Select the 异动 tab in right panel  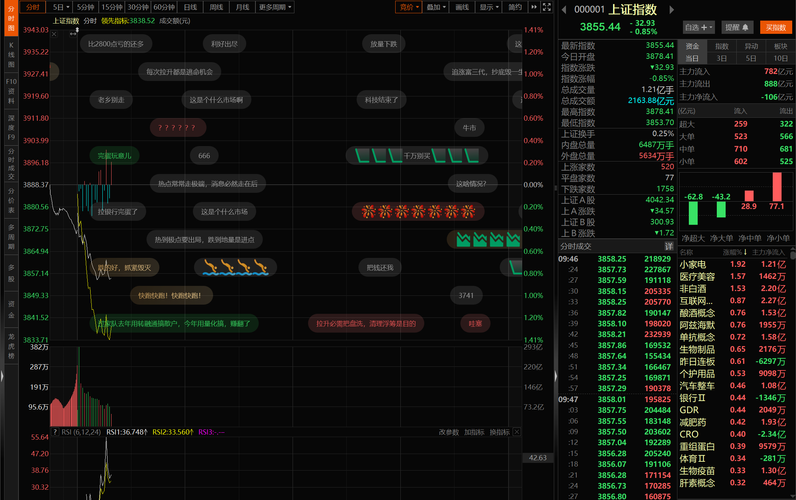click(x=751, y=46)
